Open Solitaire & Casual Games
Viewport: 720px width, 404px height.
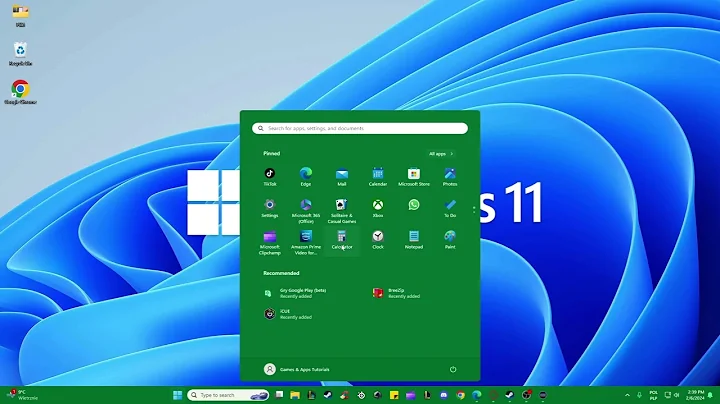click(x=342, y=211)
